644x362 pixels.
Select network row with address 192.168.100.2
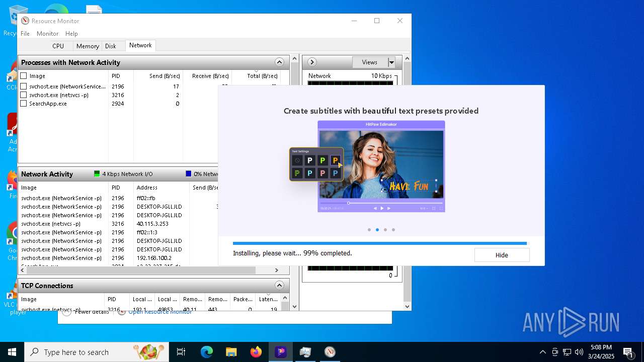[x=118, y=258]
